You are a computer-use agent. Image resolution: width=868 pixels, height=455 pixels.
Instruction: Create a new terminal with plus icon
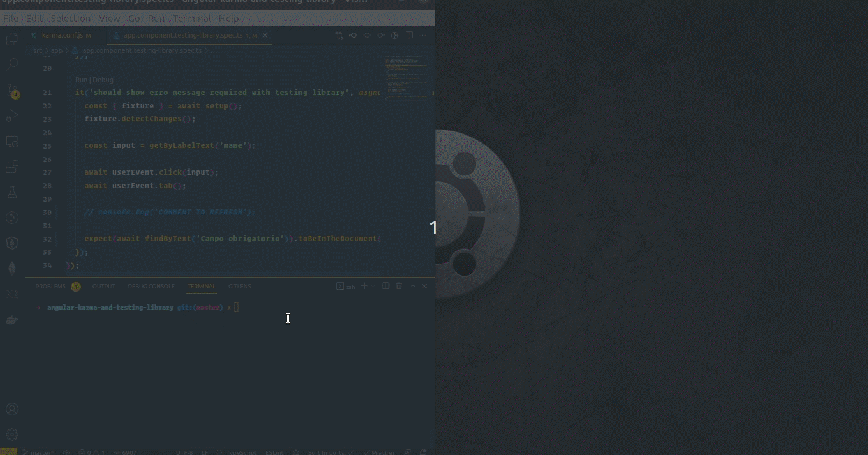point(365,287)
